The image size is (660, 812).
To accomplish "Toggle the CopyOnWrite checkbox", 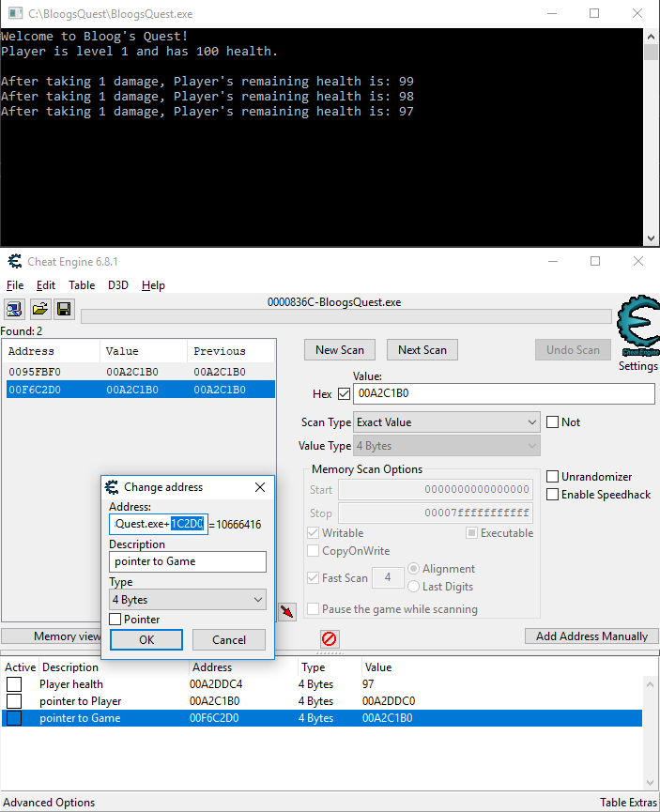I will click(x=313, y=550).
